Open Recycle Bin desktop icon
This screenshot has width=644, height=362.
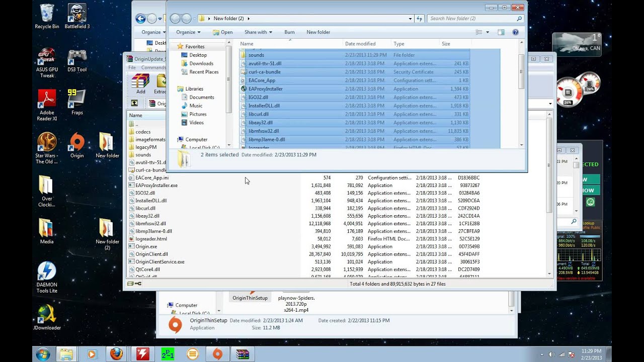click(47, 17)
